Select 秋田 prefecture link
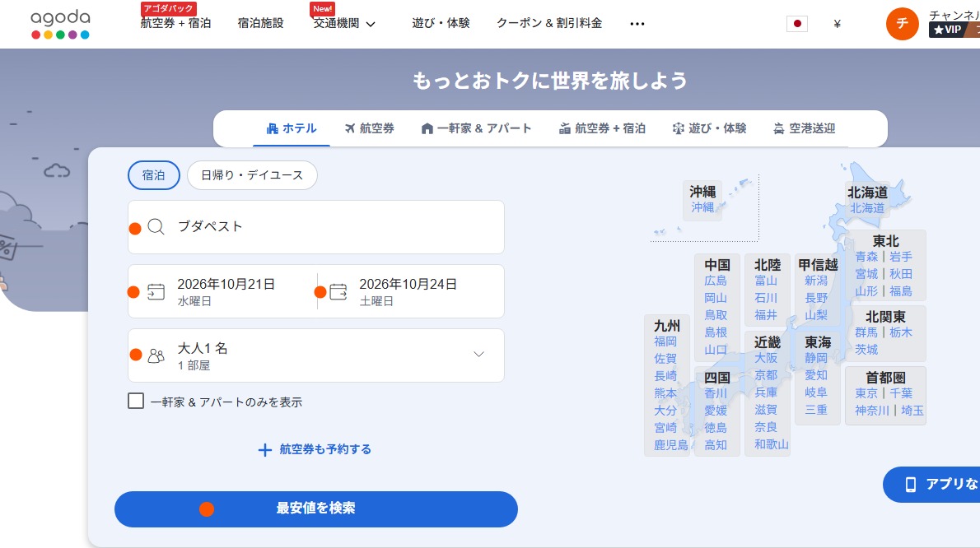 (x=901, y=274)
